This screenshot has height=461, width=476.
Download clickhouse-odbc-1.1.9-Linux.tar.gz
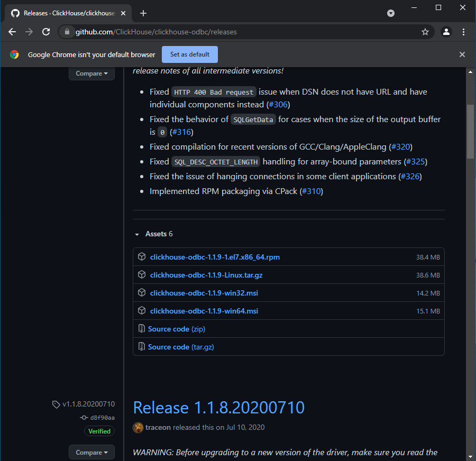(206, 275)
